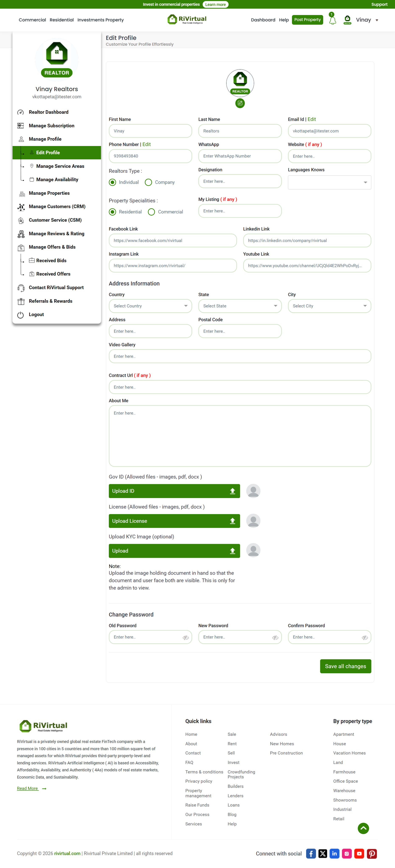Open LinkedIn social icon in footer
The width and height of the screenshot is (395, 868).
click(x=334, y=853)
